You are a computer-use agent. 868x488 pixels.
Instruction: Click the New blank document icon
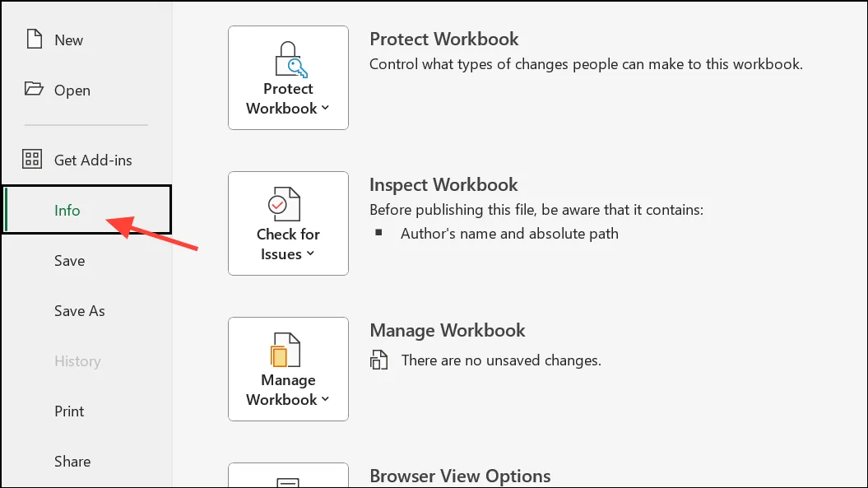tap(35, 40)
